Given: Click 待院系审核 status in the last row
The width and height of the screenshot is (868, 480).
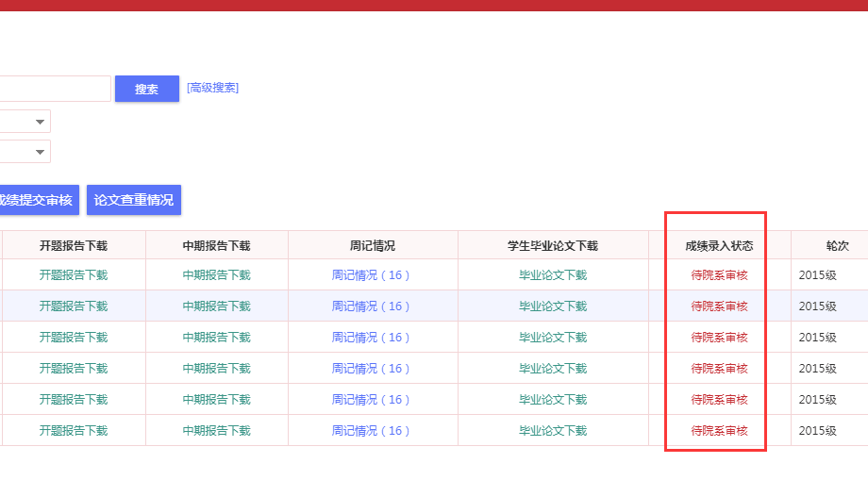Looking at the screenshot, I should pos(719,431).
